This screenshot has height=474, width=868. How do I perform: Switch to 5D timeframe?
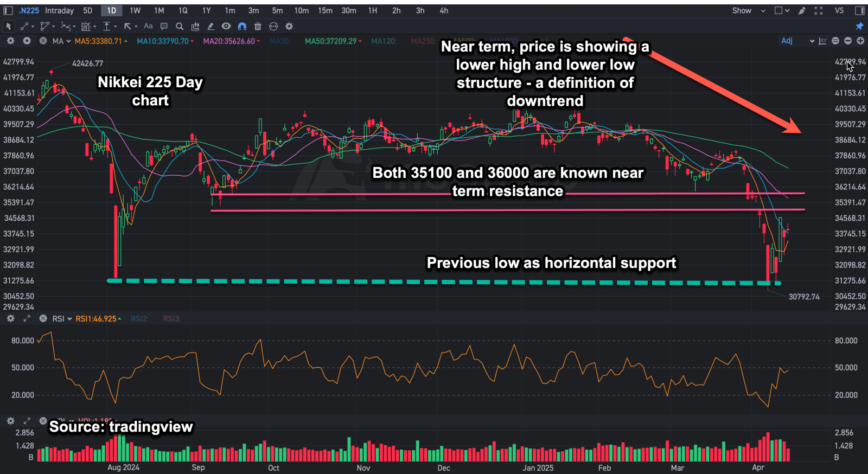(x=88, y=10)
